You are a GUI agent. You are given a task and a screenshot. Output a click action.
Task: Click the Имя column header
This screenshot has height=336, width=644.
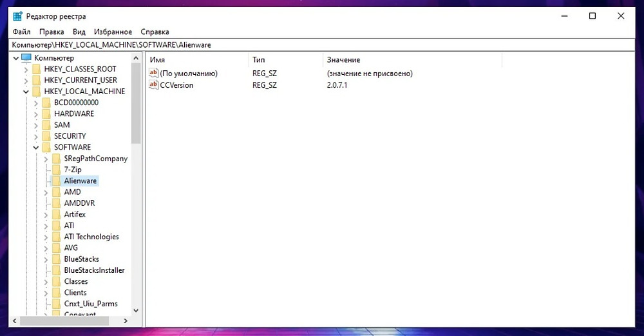tap(196, 59)
